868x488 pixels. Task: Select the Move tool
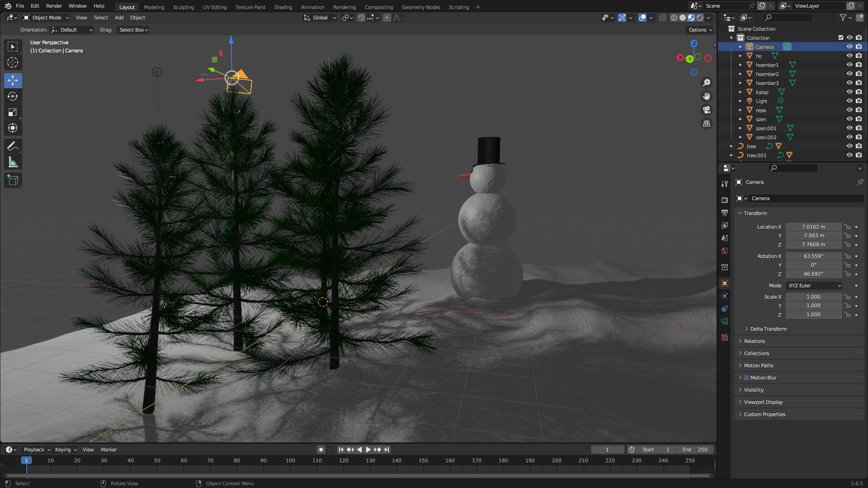pyautogui.click(x=13, y=80)
